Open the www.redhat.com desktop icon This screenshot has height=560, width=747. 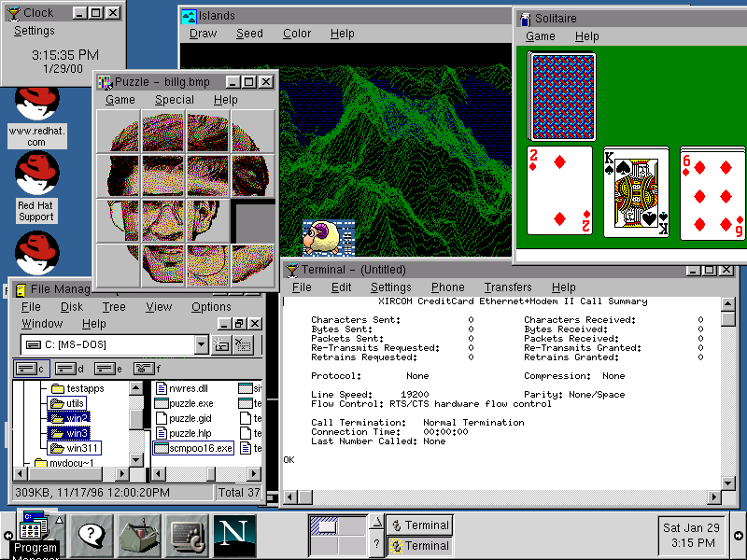coord(36,118)
